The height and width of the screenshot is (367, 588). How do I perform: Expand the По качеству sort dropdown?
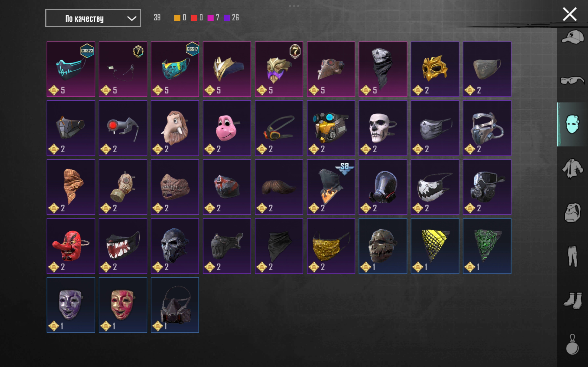(x=93, y=18)
